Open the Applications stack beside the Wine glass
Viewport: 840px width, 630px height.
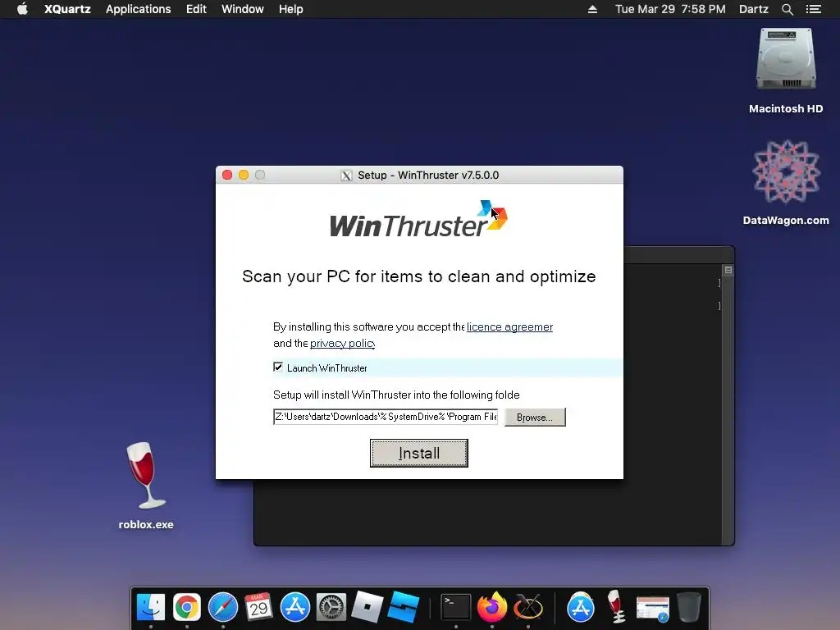pyautogui.click(x=581, y=607)
